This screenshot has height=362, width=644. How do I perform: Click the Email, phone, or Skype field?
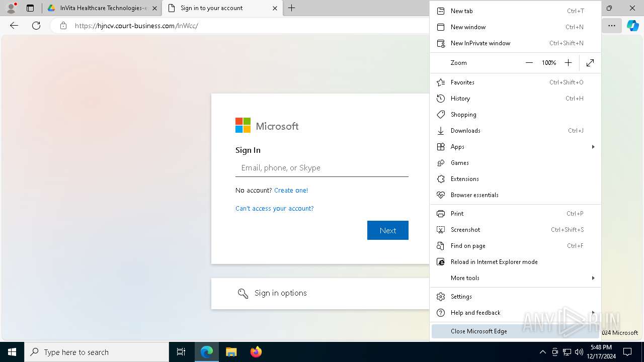[322, 168]
